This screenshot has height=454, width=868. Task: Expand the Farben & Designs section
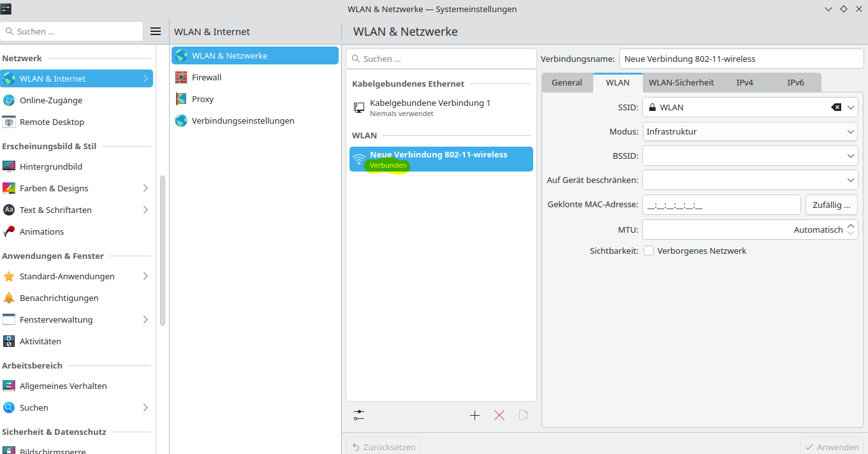[x=146, y=188]
